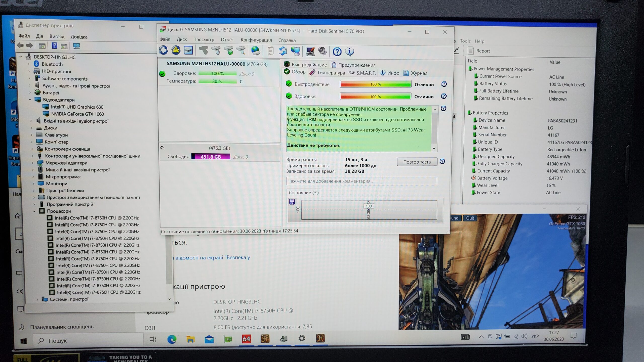Click the globe disk toolbar icon
Image resolution: width=644 pixels, height=362 pixels.
[x=256, y=51]
